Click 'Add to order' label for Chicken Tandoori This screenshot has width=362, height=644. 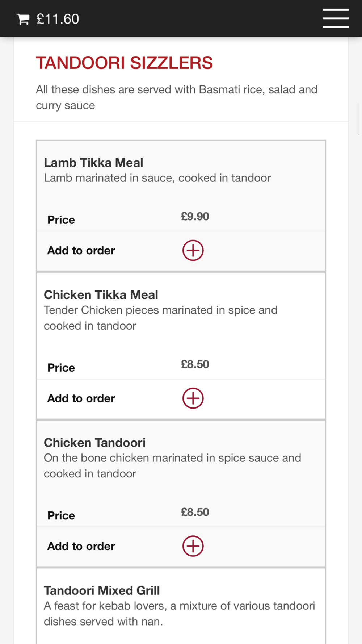81,546
